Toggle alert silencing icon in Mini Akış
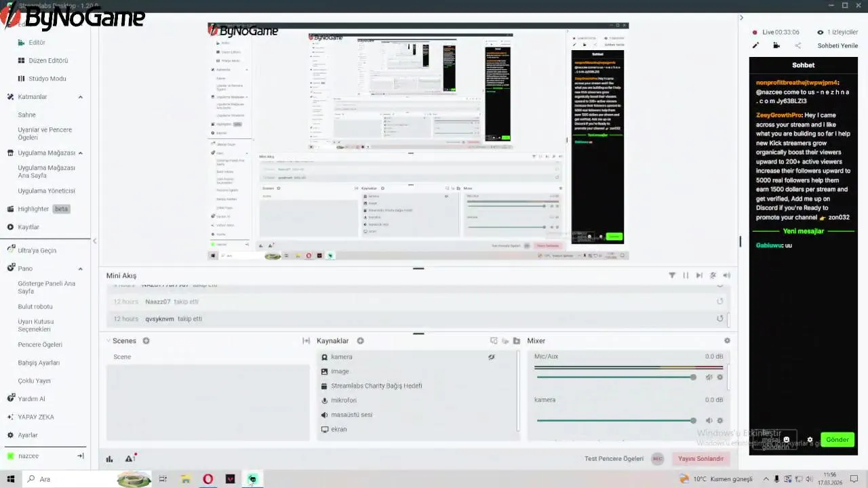 coord(713,275)
